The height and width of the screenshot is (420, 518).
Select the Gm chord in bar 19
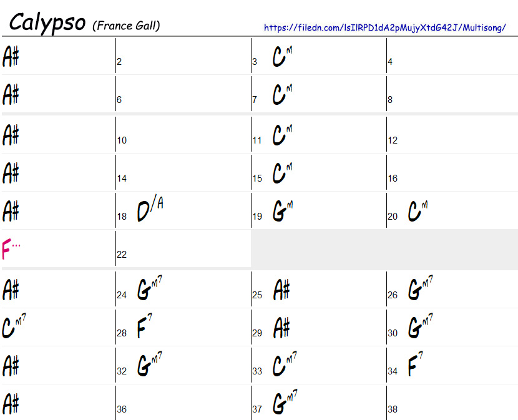click(283, 209)
